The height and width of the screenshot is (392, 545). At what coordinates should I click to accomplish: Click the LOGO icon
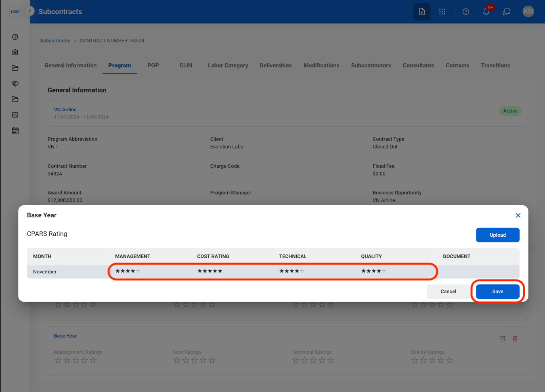15,11
